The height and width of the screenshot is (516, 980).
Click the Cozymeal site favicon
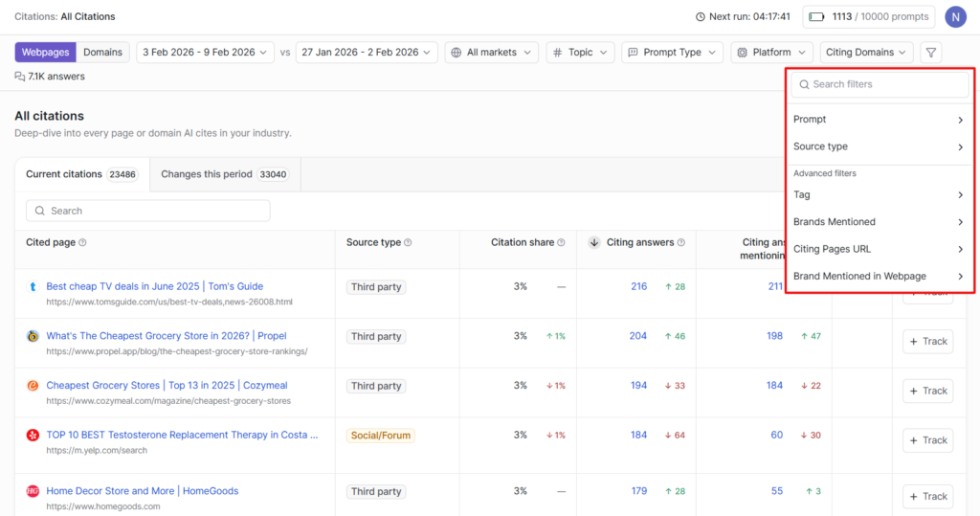click(33, 385)
